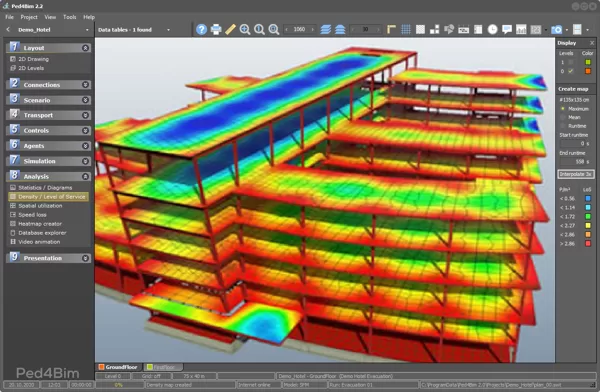Toggle the blue grid icon

(x=406, y=29)
